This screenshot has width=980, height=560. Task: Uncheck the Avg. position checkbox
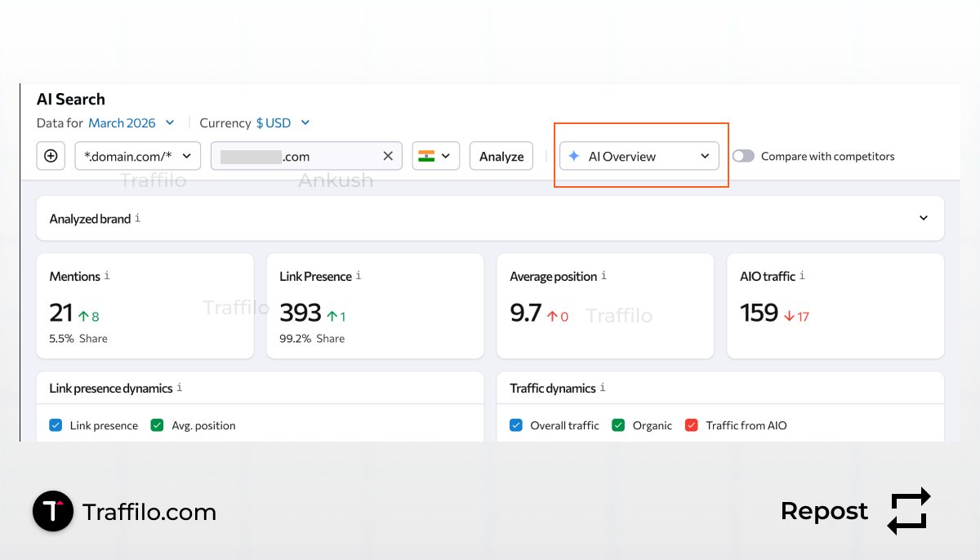[158, 424]
